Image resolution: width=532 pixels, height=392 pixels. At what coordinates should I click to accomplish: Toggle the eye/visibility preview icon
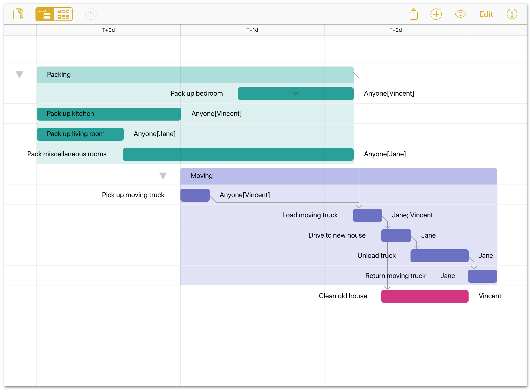coord(461,15)
